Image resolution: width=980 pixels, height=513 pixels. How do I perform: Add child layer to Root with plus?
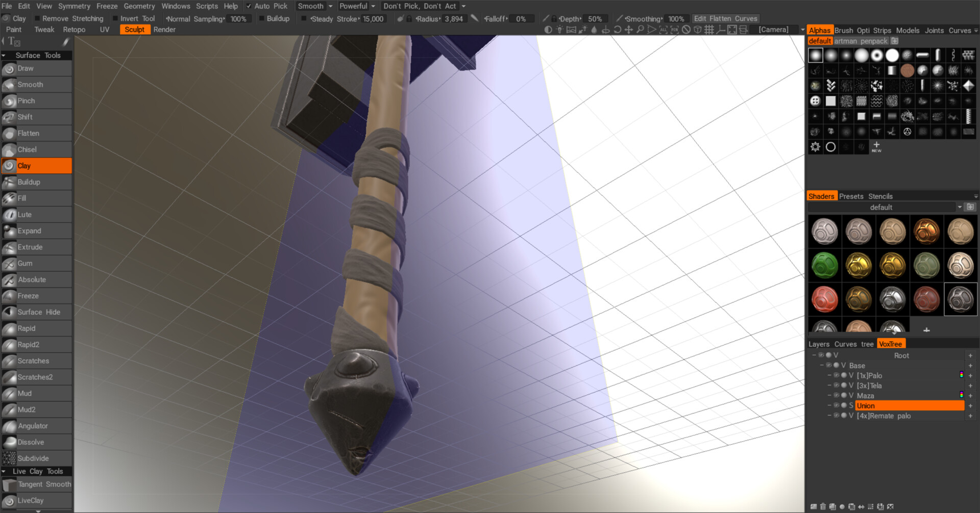click(x=970, y=355)
